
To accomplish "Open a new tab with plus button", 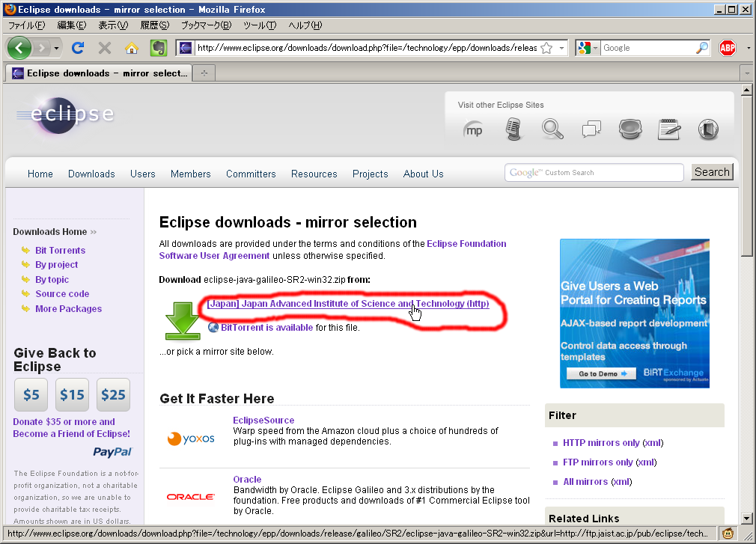I will point(204,73).
